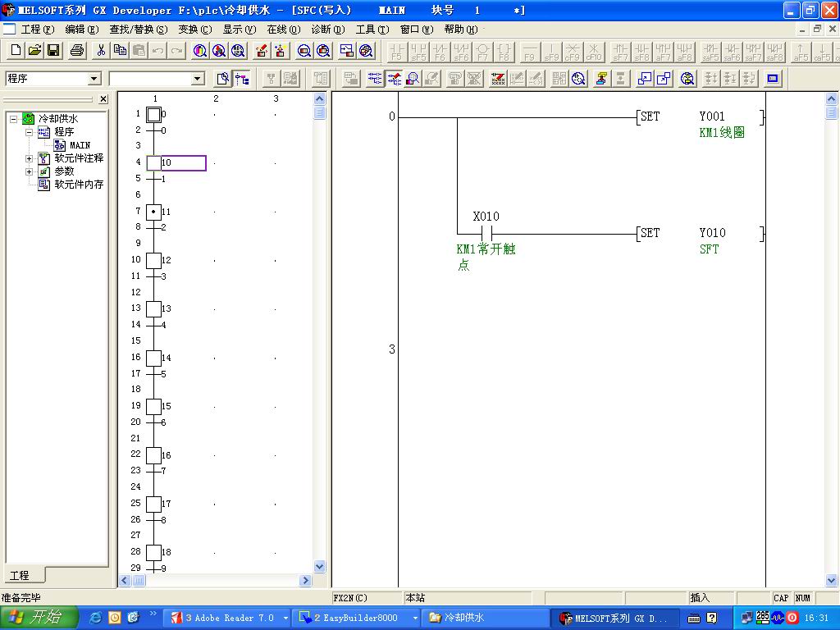Click the New project icon
The height and width of the screenshot is (630, 840).
coord(16,51)
